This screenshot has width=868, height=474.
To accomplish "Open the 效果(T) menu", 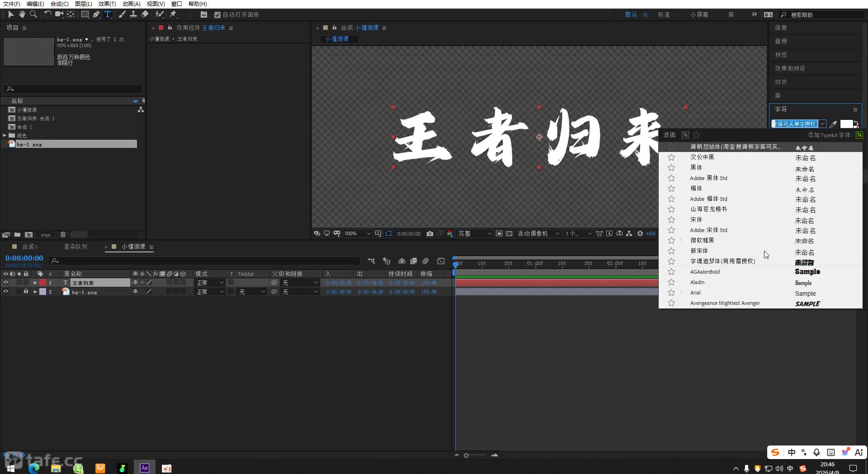I will [x=107, y=4].
